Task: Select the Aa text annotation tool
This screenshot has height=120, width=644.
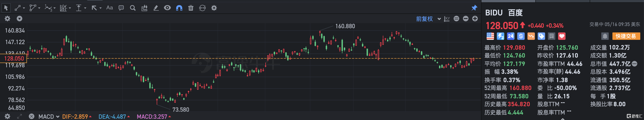Action: click(110, 8)
